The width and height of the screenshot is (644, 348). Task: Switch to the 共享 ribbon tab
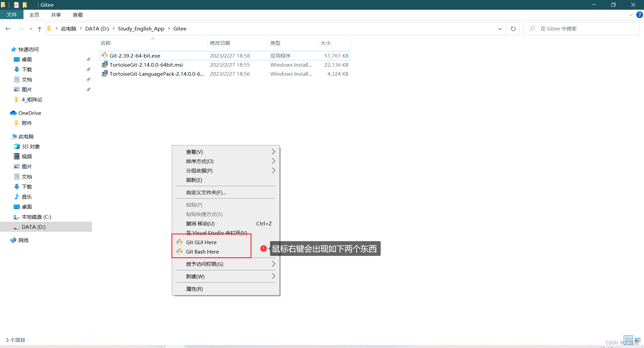pos(56,15)
